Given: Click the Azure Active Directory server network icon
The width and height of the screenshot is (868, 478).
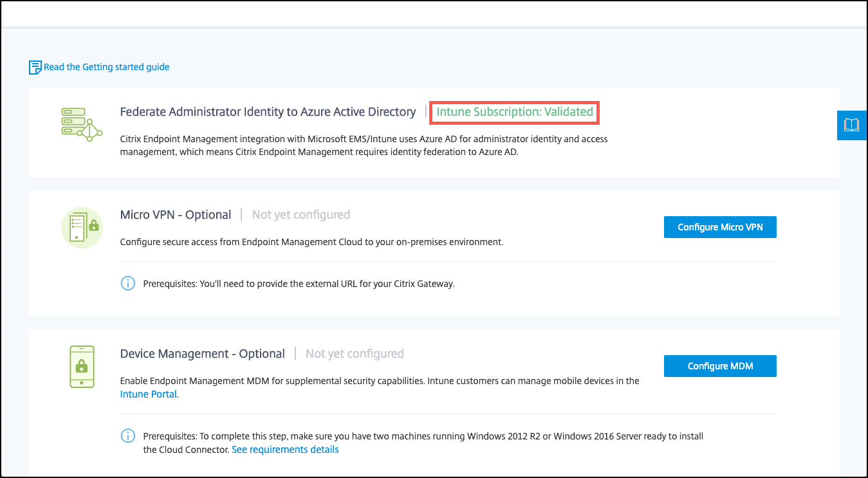Looking at the screenshot, I should click(x=81, y=125).
